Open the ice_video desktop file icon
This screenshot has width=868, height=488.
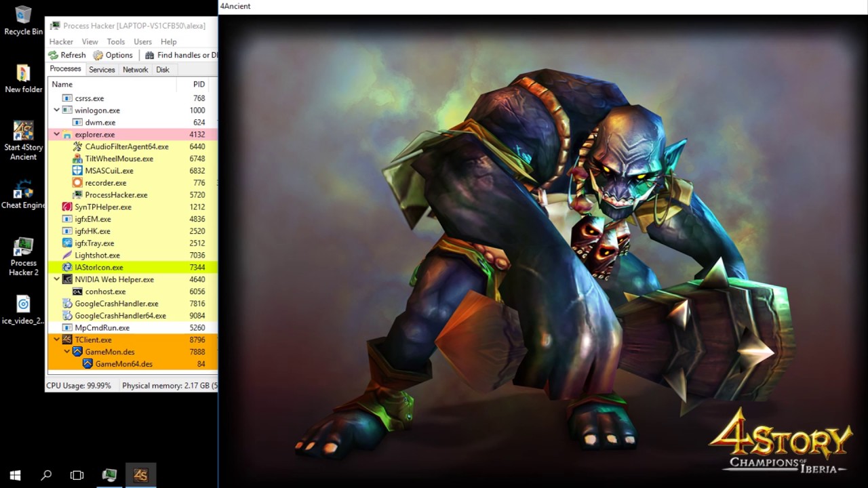click(23, 310)
